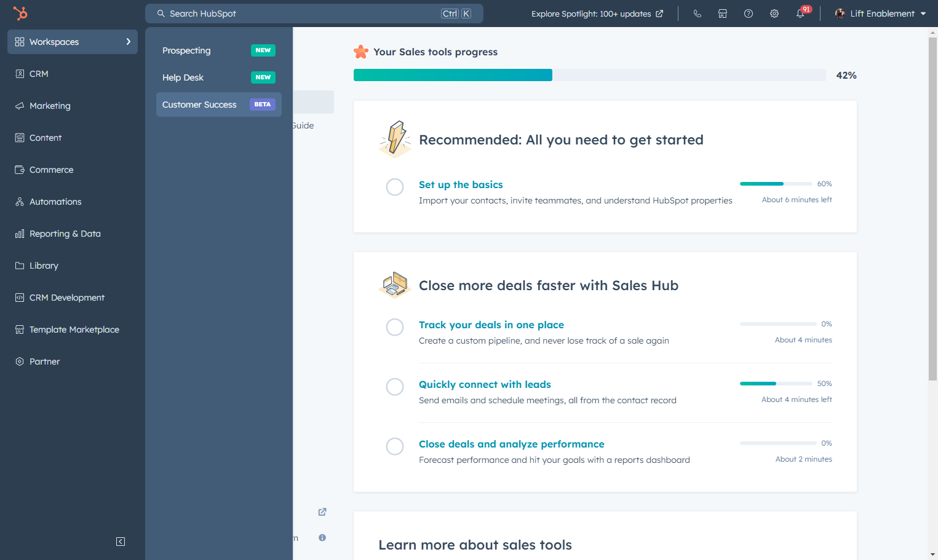
Task: Open Set up the basics link
Action: coord(461,184)
